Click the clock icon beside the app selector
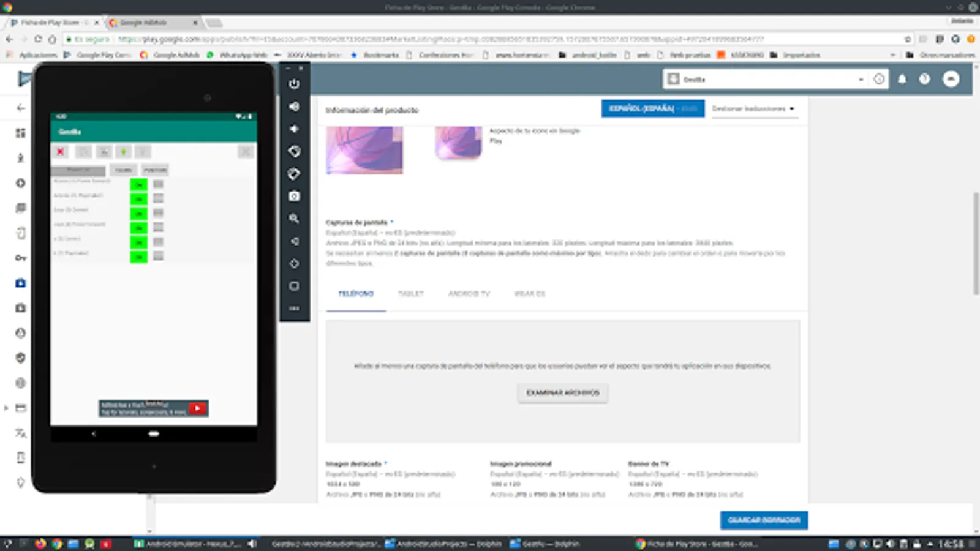This screenshot has height=551, width=980. point(879,79)
